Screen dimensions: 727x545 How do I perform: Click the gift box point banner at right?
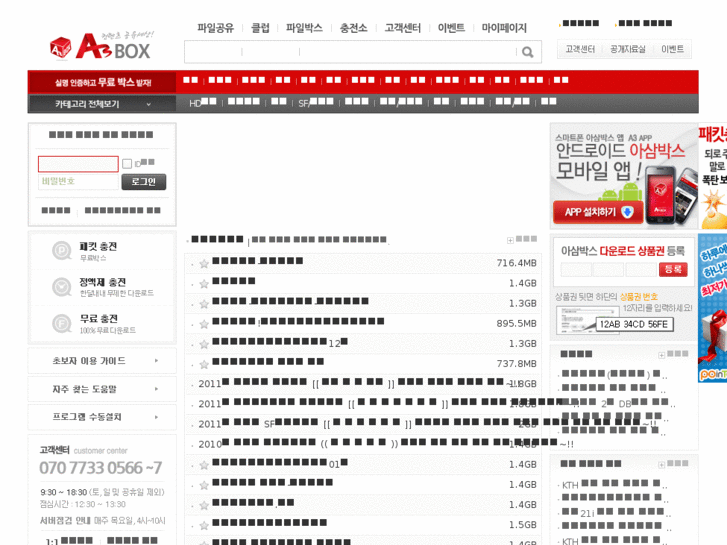[712, 308]
